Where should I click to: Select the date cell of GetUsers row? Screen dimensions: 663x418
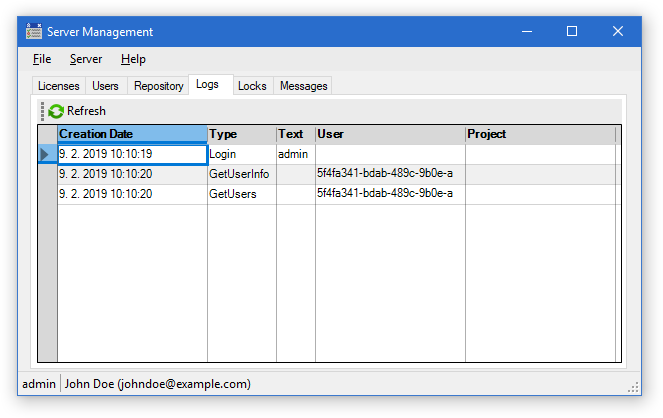click(x=132, y=194)
